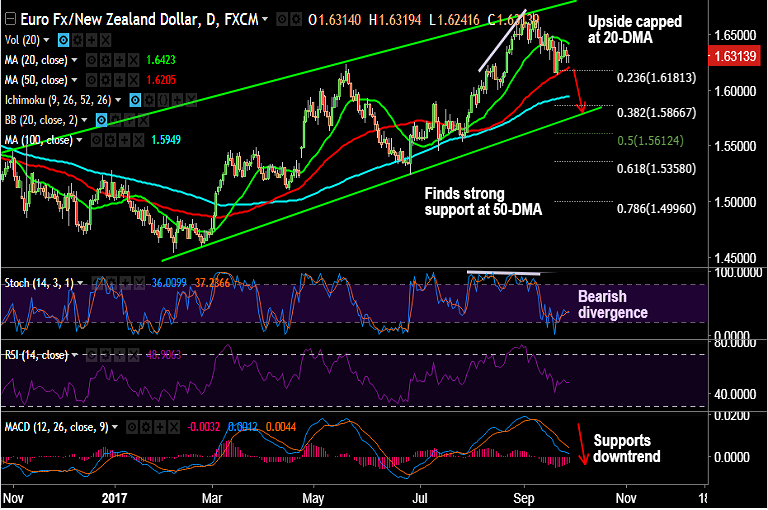
Task: Select the "Bearish divergence" text note
Action: 613,304
